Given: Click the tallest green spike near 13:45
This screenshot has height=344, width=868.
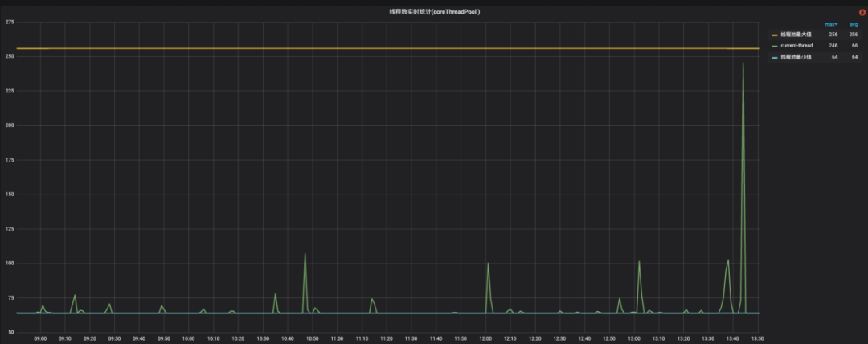Looking at the screenshot, I should [x=743, y=63].
